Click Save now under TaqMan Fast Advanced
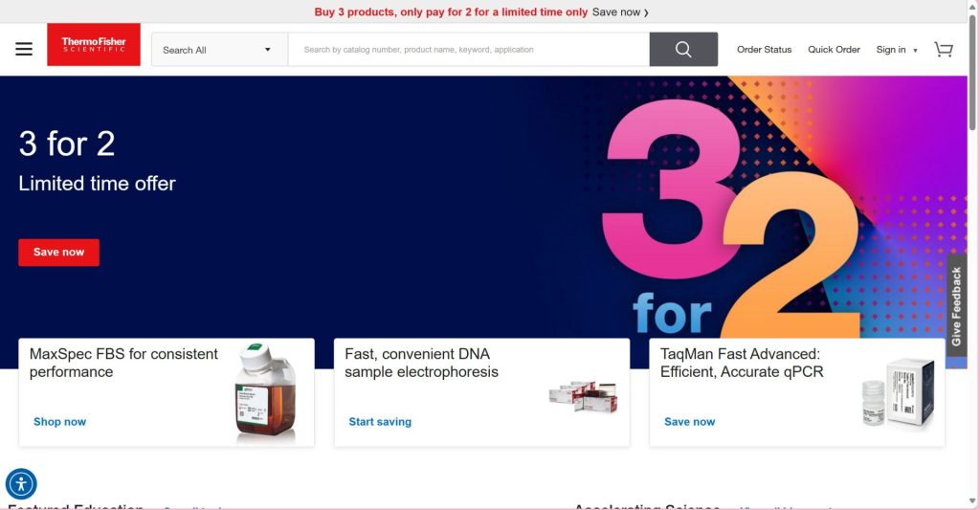980x510 pixels. tap(689, 422)
